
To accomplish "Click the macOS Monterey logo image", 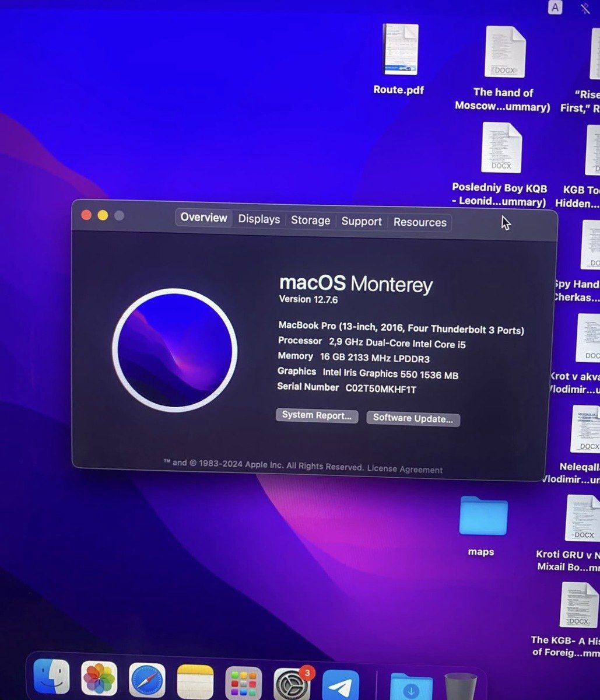I will [175, 351].
